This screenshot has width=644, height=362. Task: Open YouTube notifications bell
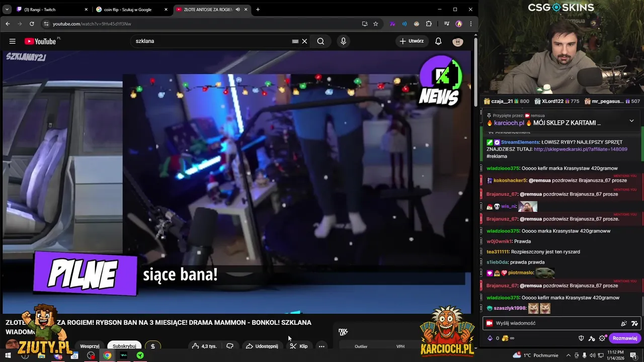(x=438, y=41)
